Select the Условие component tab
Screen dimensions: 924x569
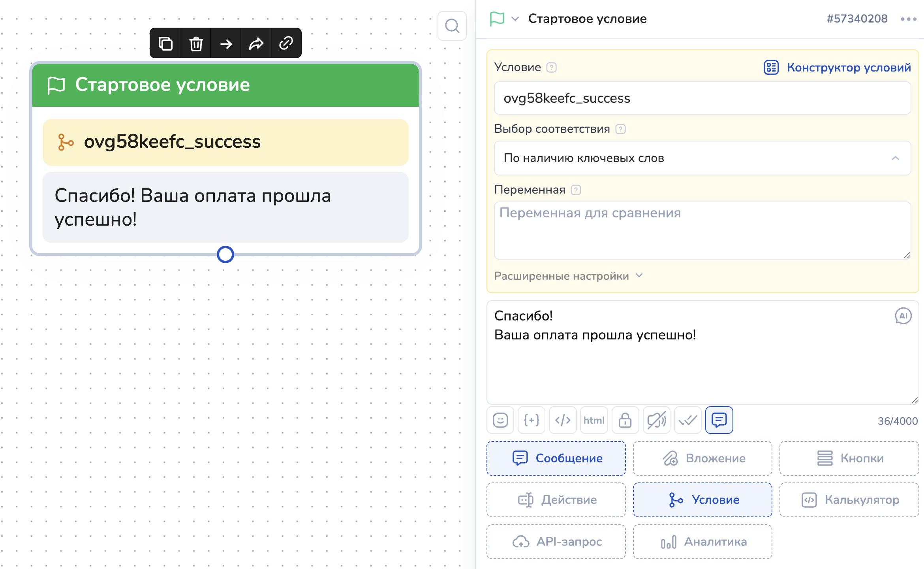coord(702,500)
